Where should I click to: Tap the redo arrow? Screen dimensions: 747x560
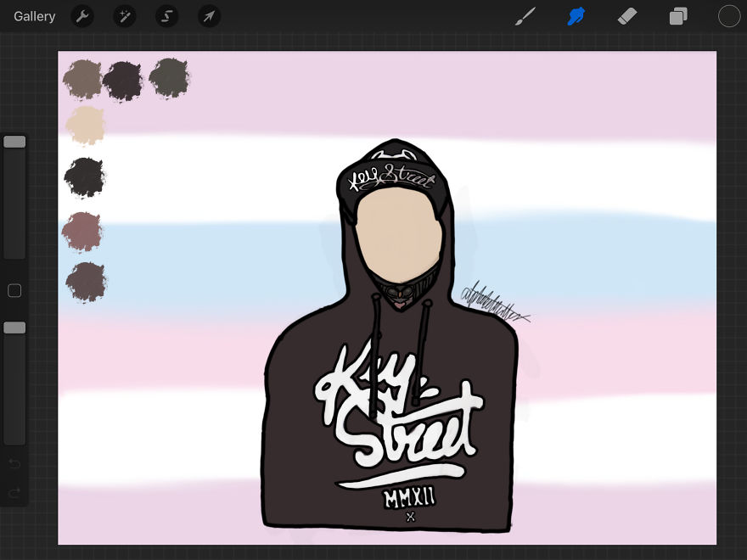[14, 493]
